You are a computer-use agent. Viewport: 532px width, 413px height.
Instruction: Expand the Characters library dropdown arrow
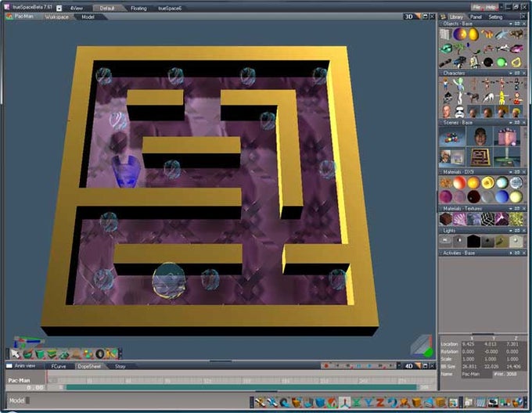click(510, 73)
